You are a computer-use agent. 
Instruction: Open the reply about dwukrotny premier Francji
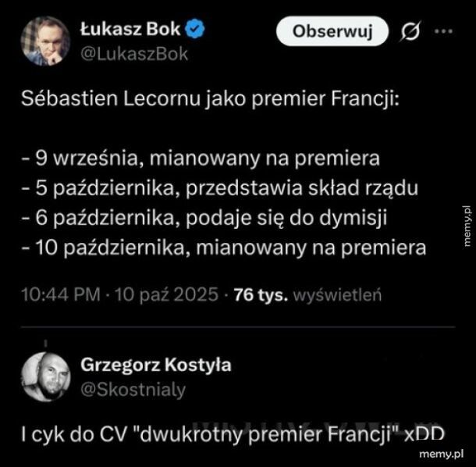tap(233, 434)
